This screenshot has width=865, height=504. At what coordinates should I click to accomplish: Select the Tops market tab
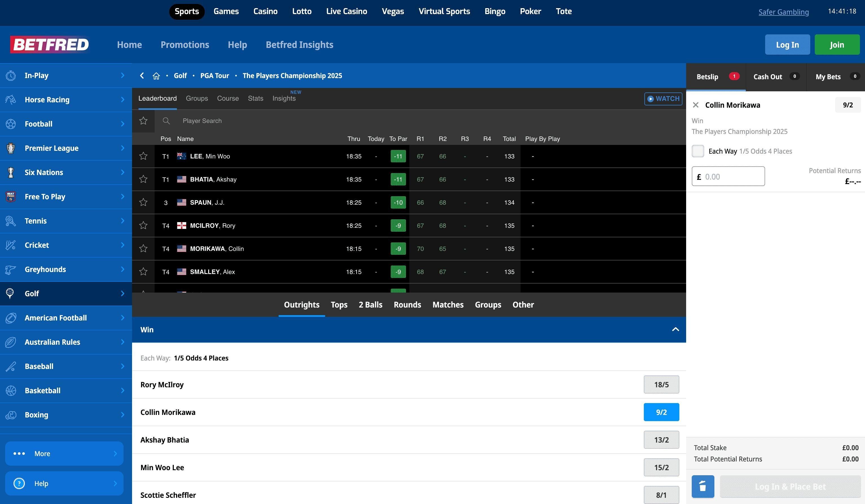339,305
